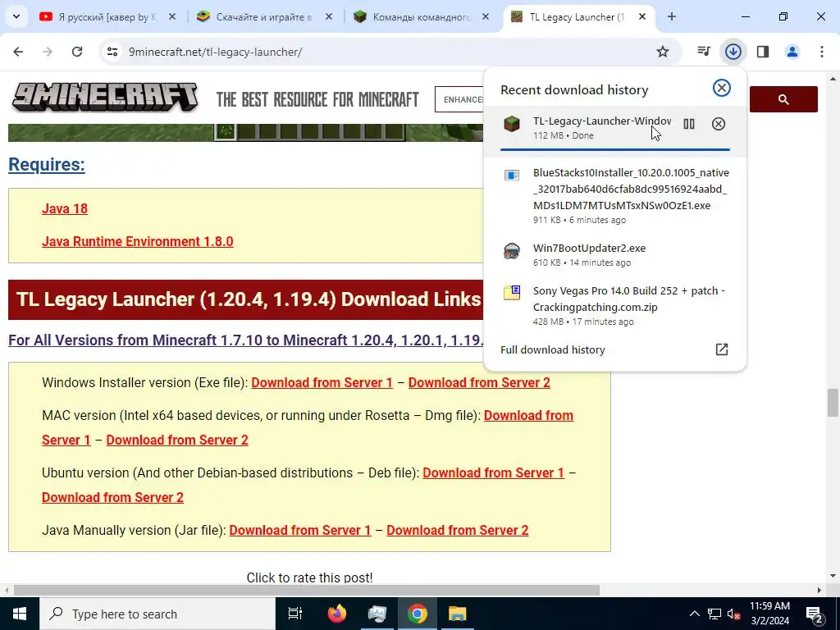The height and width of the screenshot is (630, 840).
Task: Close the 'Скачайте и играйте' tab
Action: point(329,17)
